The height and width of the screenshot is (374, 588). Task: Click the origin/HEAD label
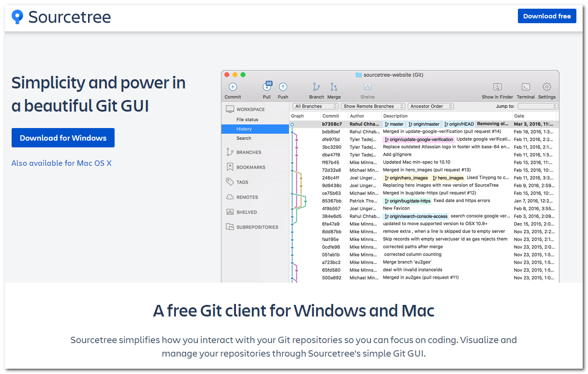point(459,124)
